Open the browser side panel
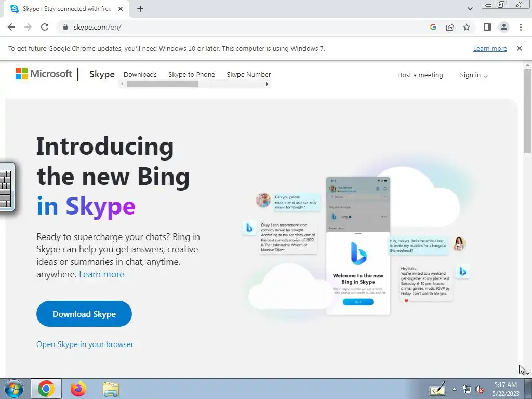532x399 pixels. coord(487,27)
